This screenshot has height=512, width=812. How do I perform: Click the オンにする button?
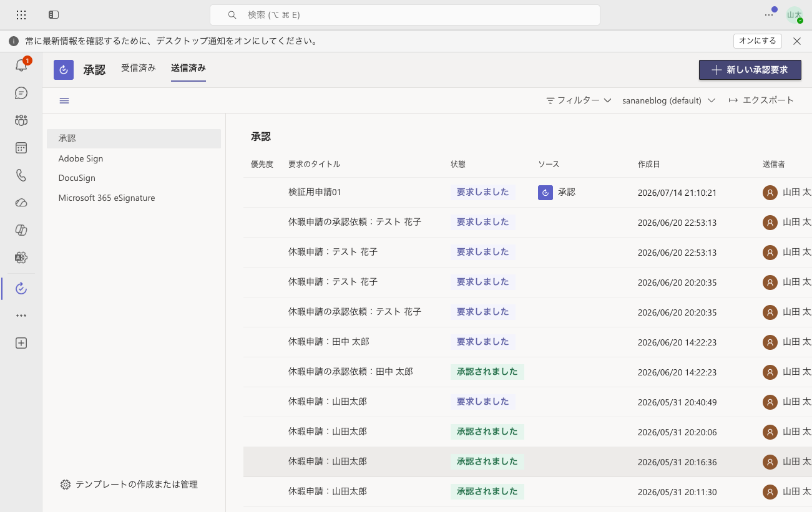click(x=758, y=41)
